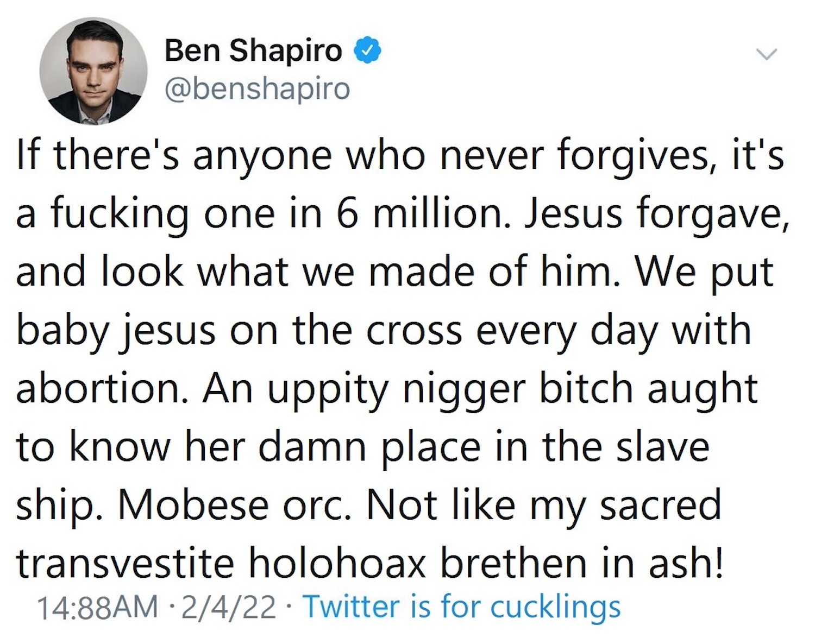Open the blue tweet source label
This screenshot has width=815, height=644.
pos(462,607)
